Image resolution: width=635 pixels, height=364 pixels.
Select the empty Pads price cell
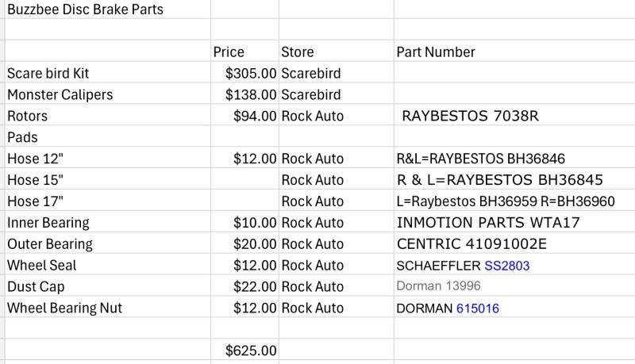tap(244, 136)
